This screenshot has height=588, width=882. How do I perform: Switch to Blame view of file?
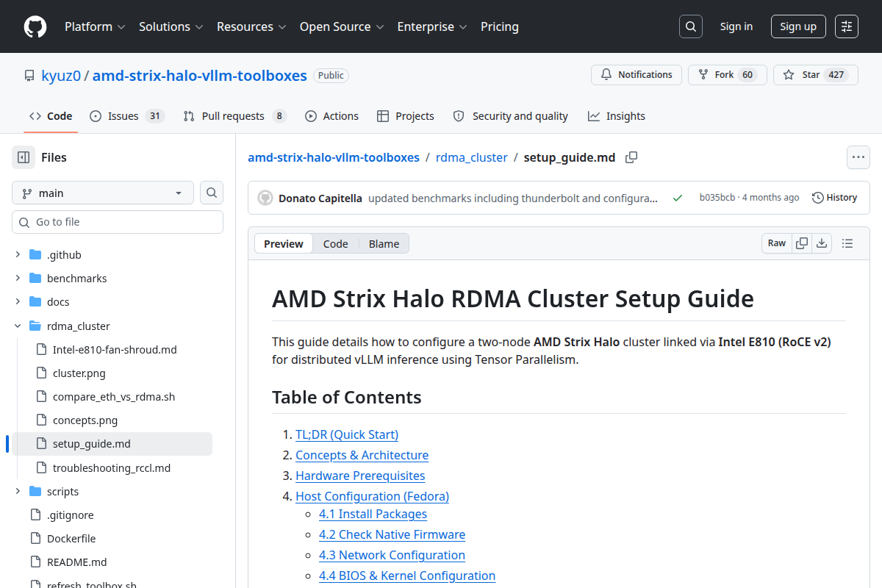[384, 243]
